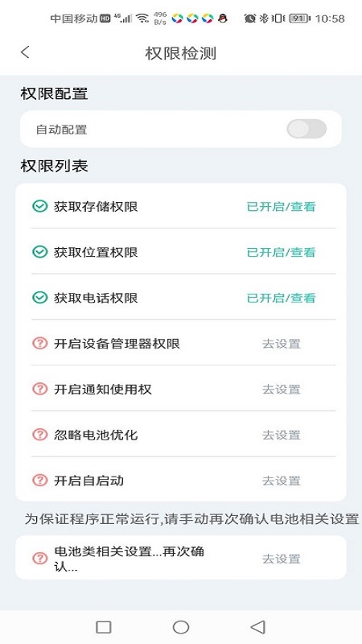
Task: Click question mark icon beside 开启自启动
Action: [x=39, y=480]
